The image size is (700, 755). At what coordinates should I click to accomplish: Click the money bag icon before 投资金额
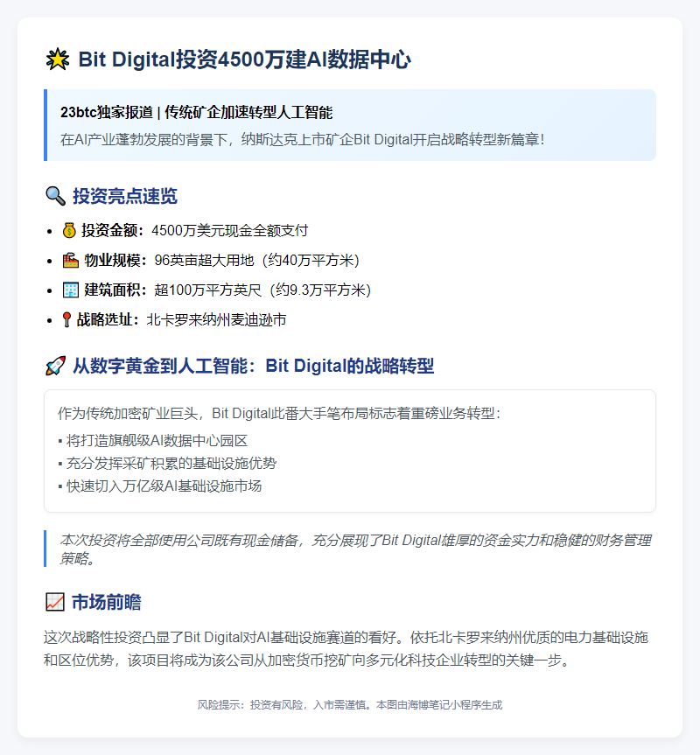[69, 231]
